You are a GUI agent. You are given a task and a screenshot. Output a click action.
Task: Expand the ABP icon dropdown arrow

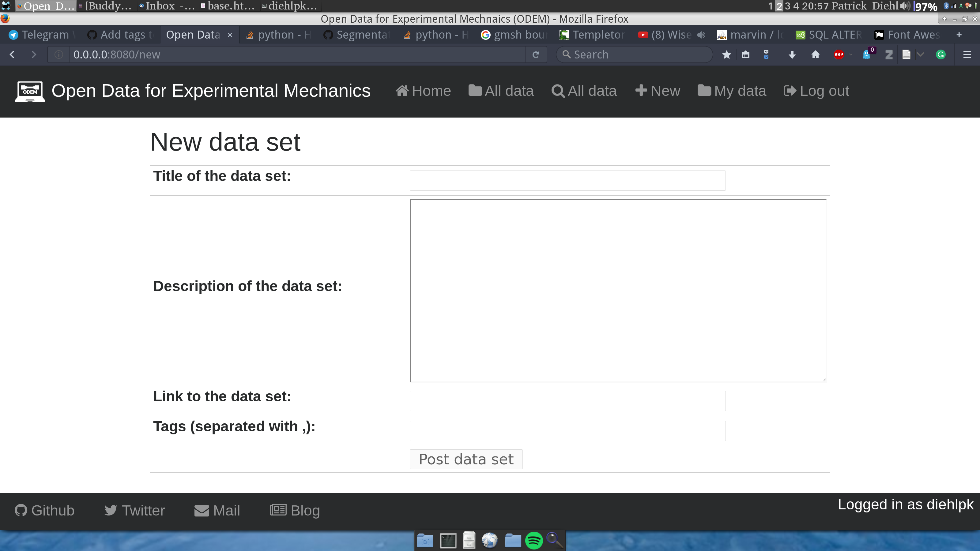click(851, 55)
